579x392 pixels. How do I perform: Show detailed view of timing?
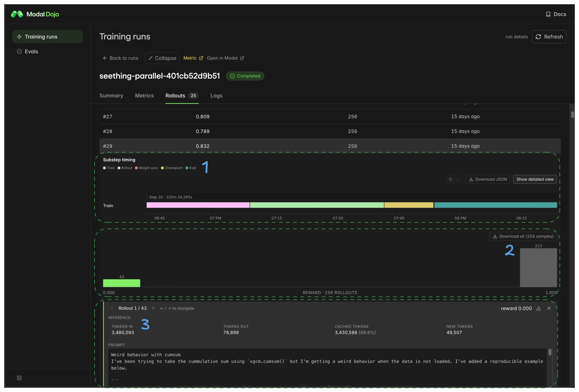535,179
